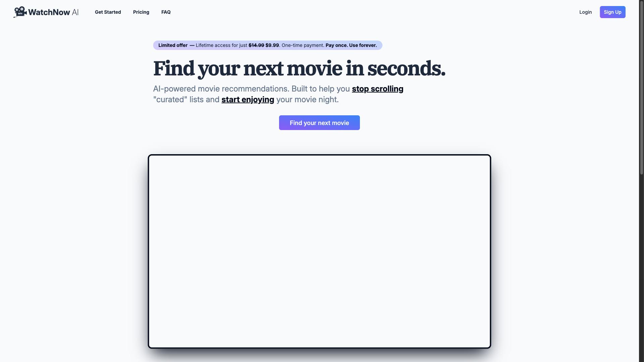The image size is (644, 362).
Task: Click the Limited offer lifetime access banner
Action: coord(268,45)
